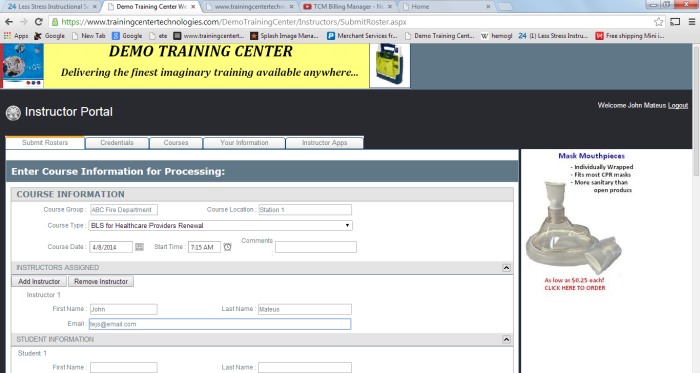Open the clock picker beside Start Time
The image size is (700, 373).
coord(228,247)
